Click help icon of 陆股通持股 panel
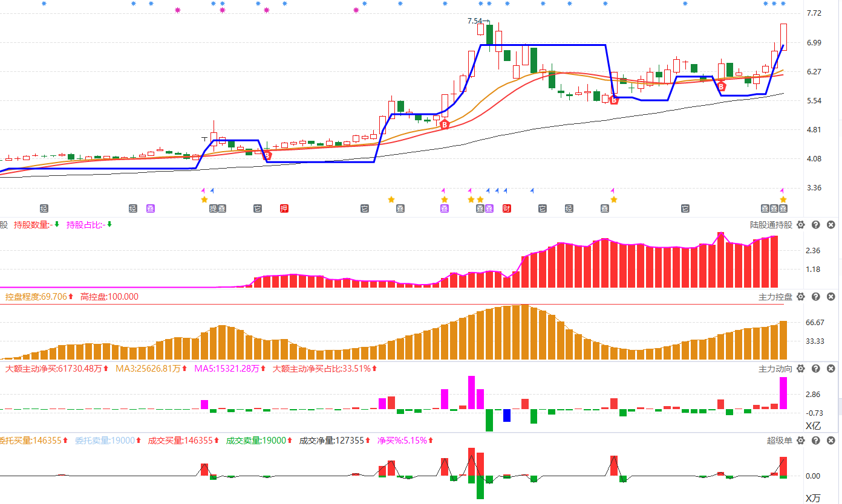This screenshot has width=842, height=504. pyautogui.click(x=815, y=225)
